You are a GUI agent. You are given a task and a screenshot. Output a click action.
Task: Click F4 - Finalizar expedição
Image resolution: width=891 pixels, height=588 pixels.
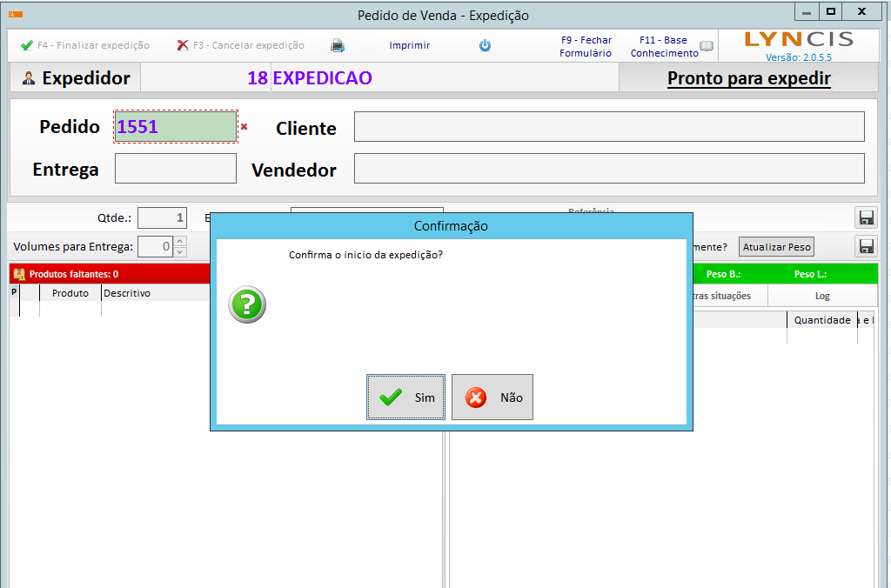click(85, 45)
